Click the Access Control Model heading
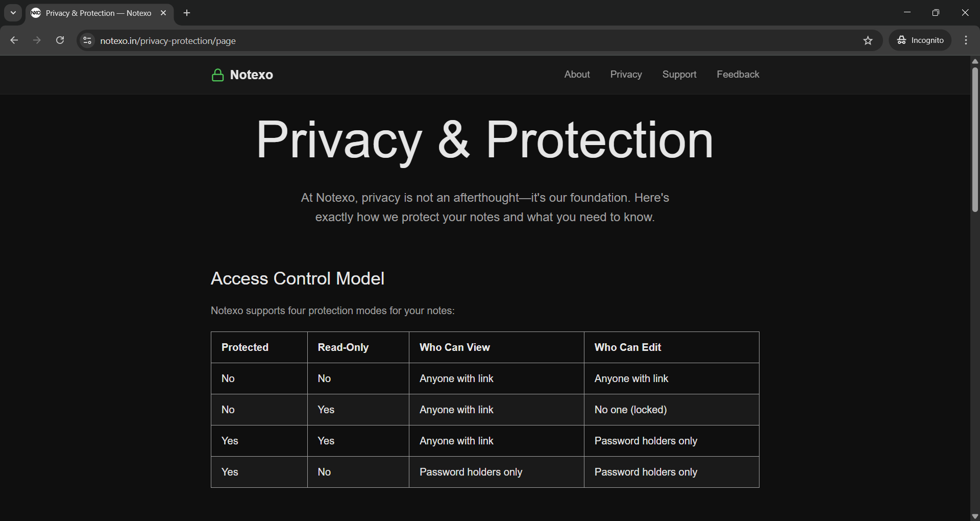This screenshot has height=521, width=980. [x=298, y=278]
